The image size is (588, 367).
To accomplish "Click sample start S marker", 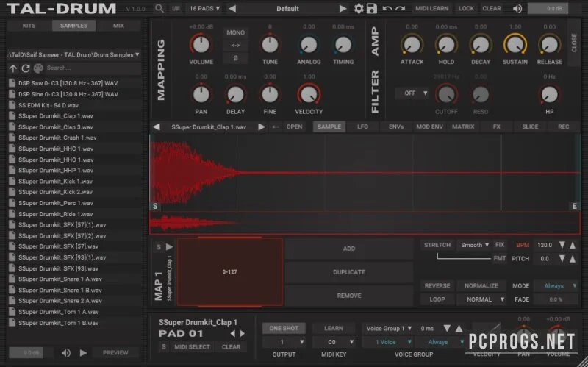I will (155, 206).
